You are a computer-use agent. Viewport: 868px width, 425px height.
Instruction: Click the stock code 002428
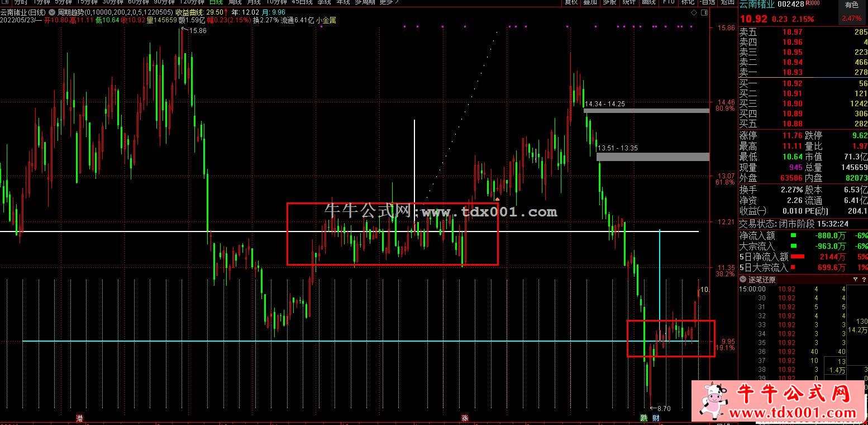click(x=791, y=5)
